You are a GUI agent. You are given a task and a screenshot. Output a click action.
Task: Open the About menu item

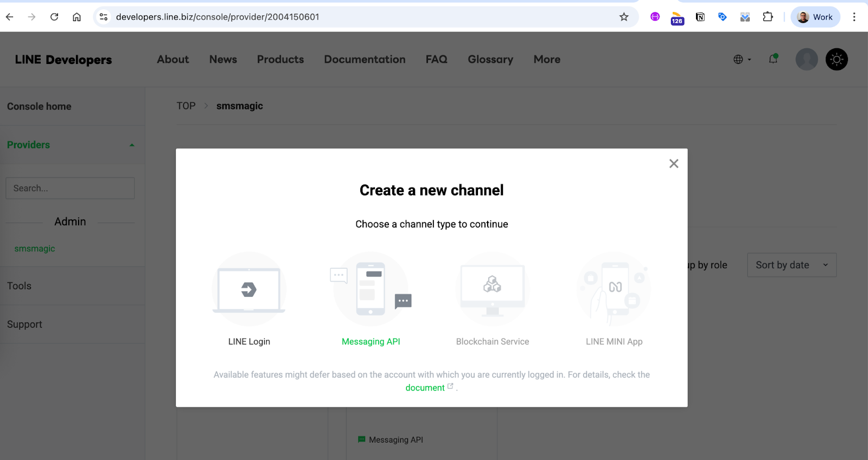click(173, 59)
